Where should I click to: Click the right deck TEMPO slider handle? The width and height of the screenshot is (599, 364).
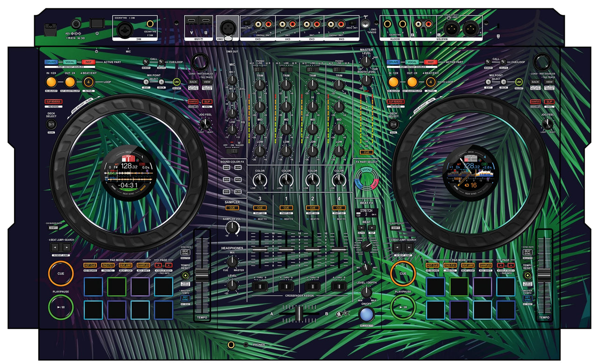544,275
